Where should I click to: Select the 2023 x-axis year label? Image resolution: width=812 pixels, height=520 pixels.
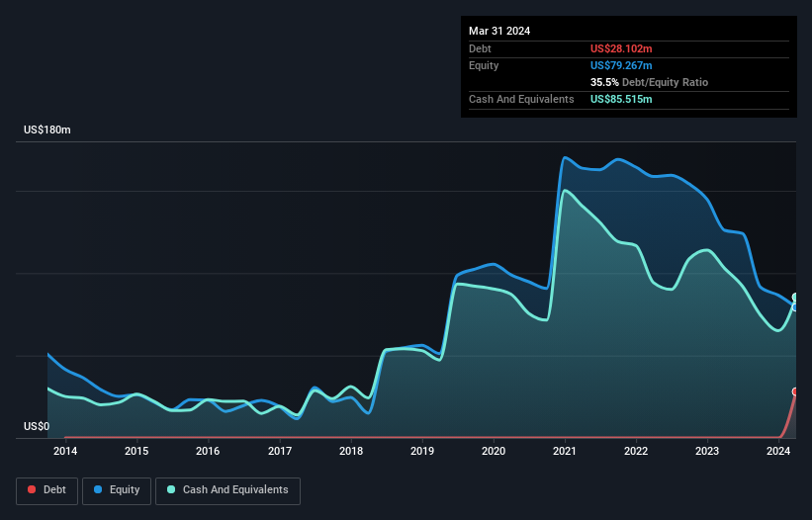[x=707, y=452]
